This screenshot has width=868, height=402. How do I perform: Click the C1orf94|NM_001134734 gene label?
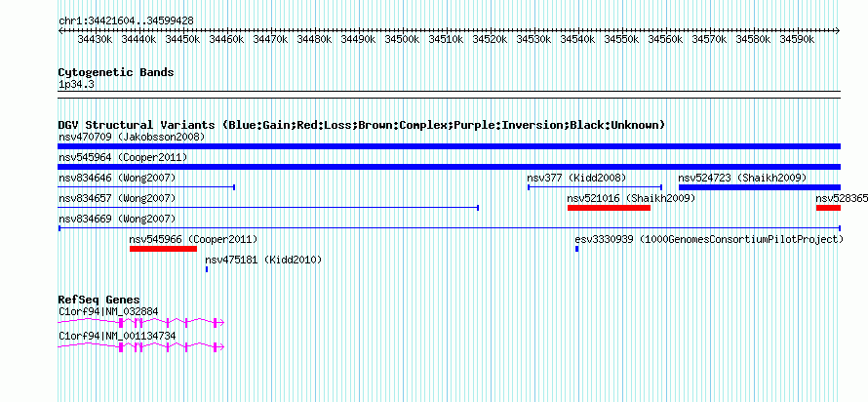[117, 336]
